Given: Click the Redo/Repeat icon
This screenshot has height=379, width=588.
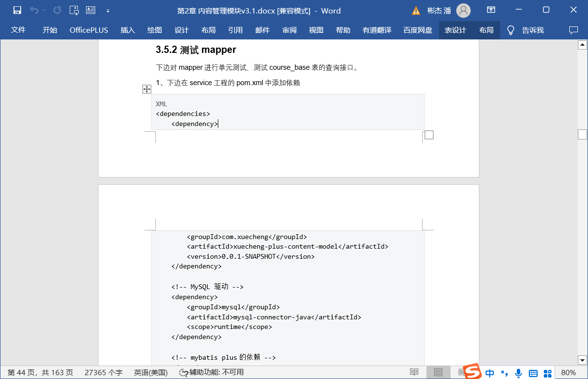Looking at the screenshot, I should [57, 10].
